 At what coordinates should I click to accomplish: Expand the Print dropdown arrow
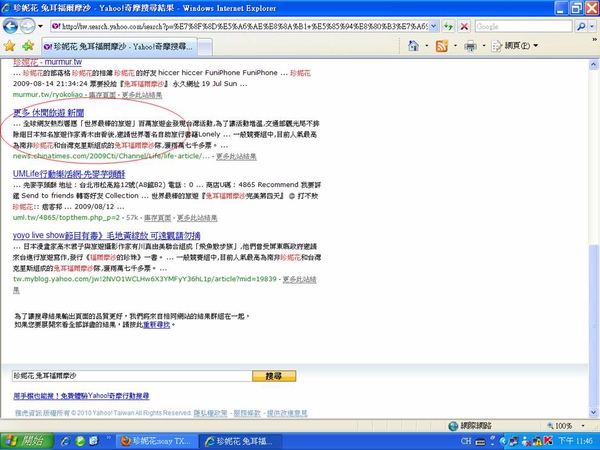point(484,46)
